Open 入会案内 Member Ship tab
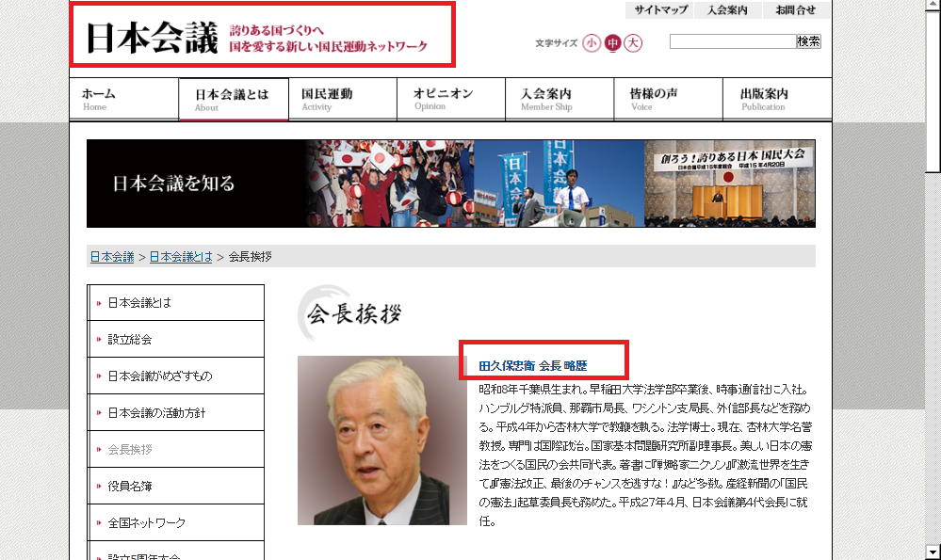This screenshot has width=941, height=560. [x=560, y=100]
